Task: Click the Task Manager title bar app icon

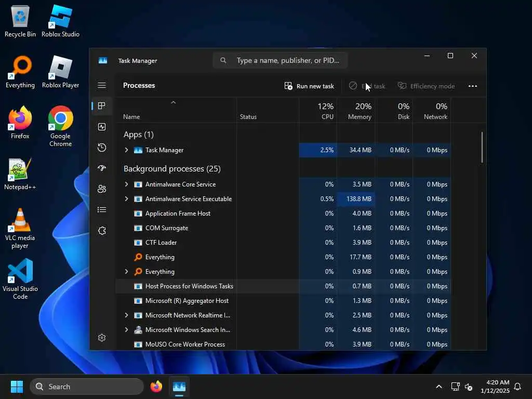Action: [103, 60]
